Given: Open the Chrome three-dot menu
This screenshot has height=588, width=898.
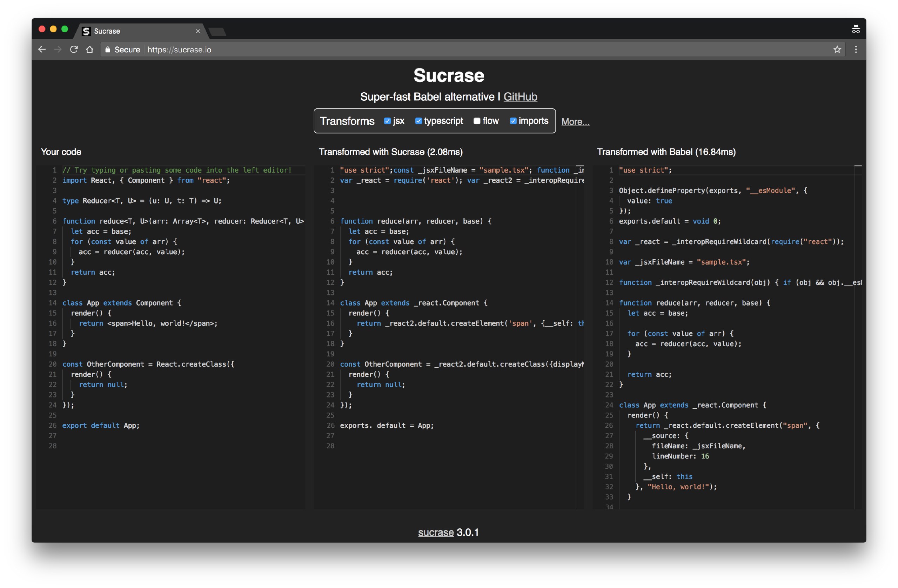Looking at the screenshot, I should 856,49.
